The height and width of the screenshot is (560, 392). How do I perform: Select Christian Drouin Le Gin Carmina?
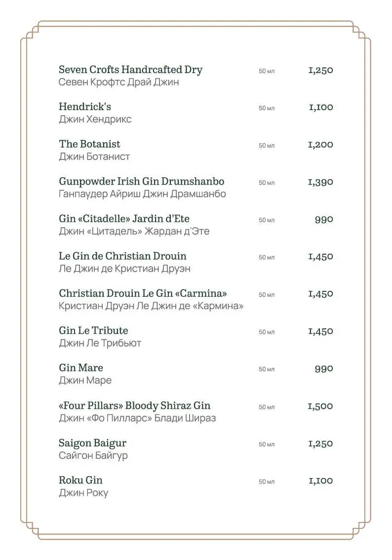click(x=143, y=293)
